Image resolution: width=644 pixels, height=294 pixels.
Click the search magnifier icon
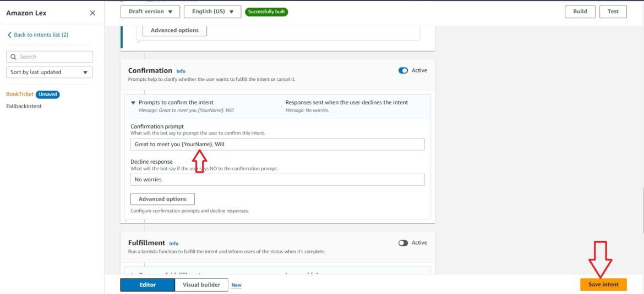pyautogui.click(x=13, y=57)
